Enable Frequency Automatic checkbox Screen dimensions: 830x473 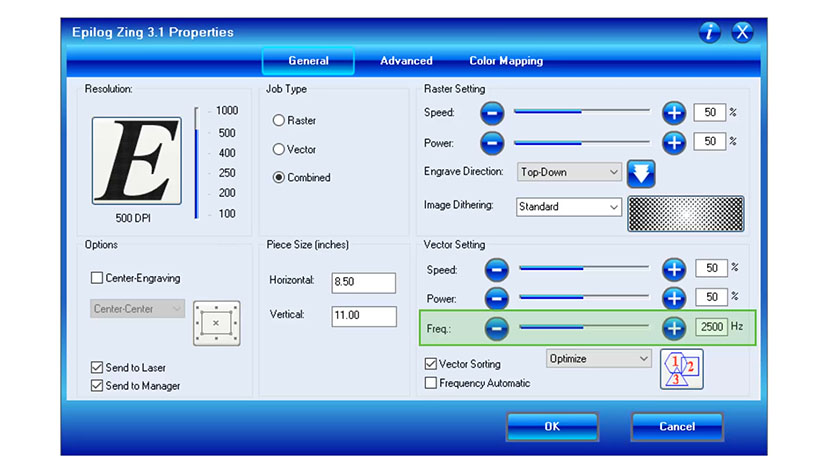(x=431, y=383)
